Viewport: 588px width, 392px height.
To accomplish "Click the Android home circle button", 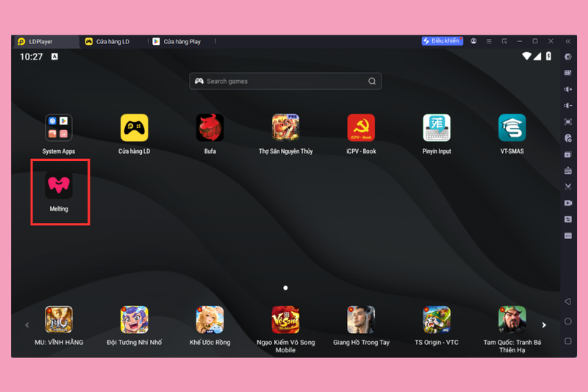I will click(567, 321).
